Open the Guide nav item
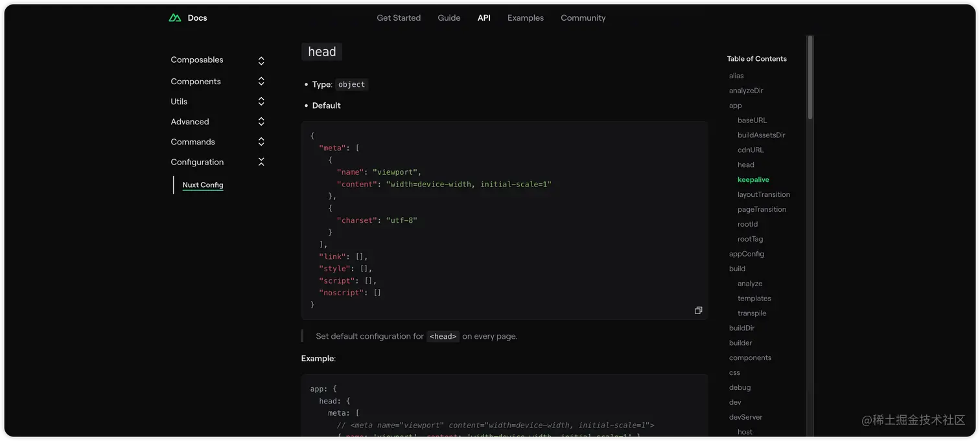 449,18
